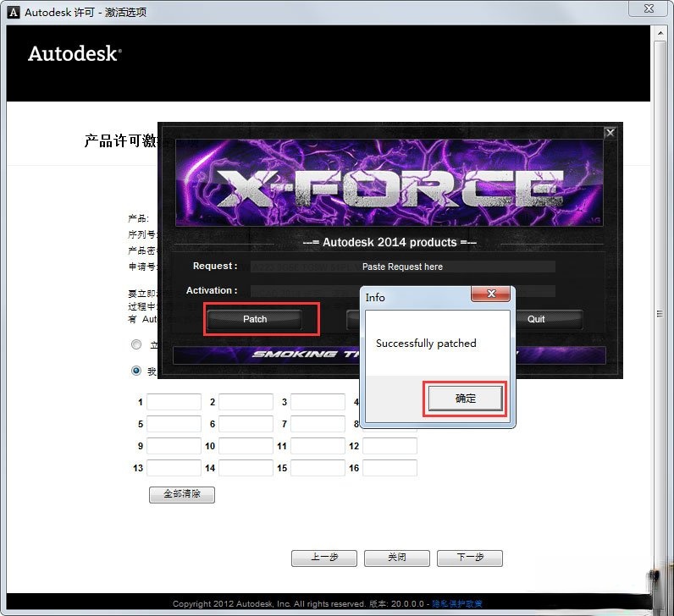Click Quit in the X-Force window
674x616 pixels.
[536, 319]
